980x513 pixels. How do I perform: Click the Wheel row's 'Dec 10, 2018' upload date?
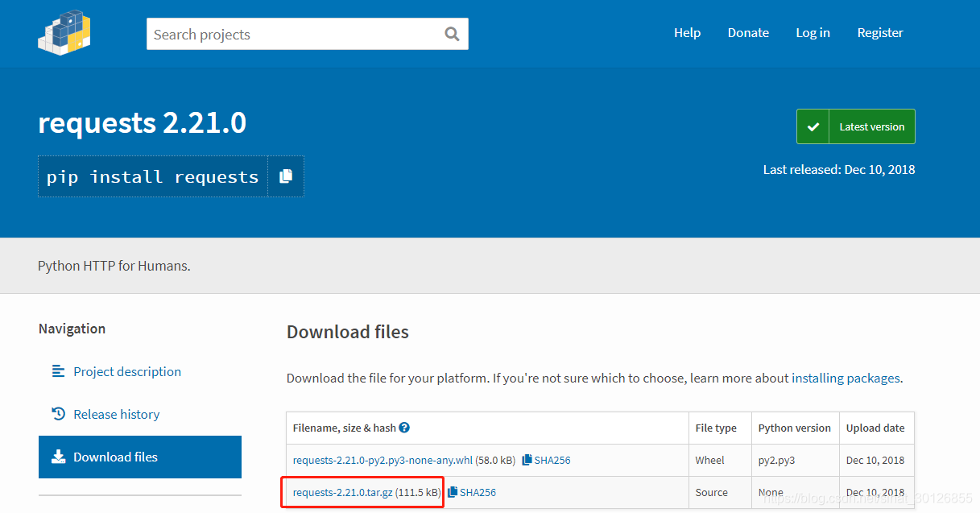point(875,460)
